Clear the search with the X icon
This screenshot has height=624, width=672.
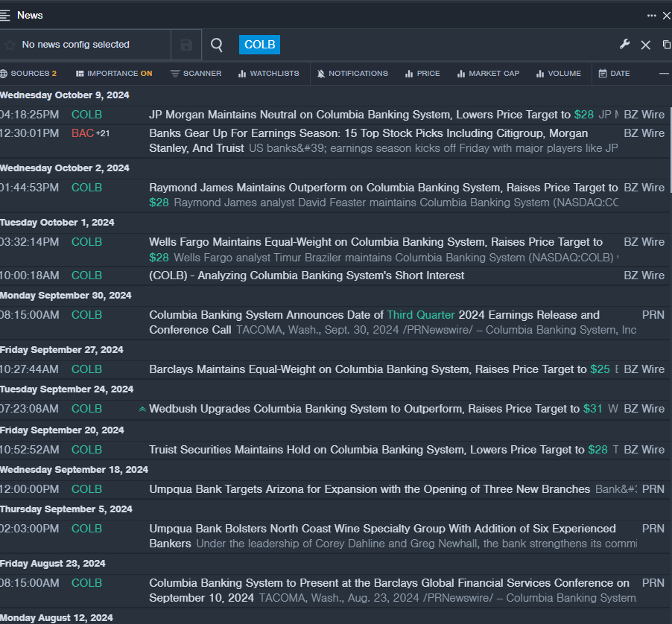click(646, 45)
